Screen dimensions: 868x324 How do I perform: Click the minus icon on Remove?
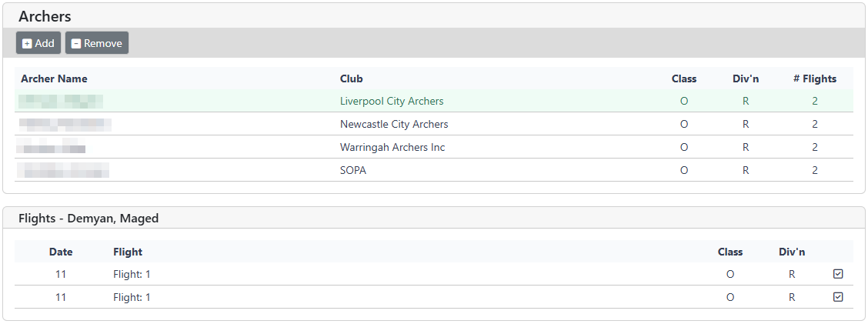click(76, 44)
